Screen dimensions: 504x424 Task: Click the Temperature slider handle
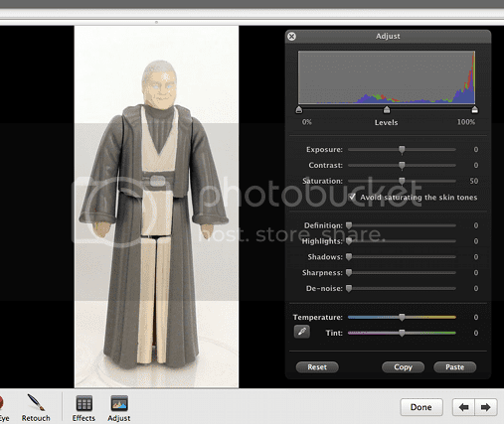click(x=402, y=318)
